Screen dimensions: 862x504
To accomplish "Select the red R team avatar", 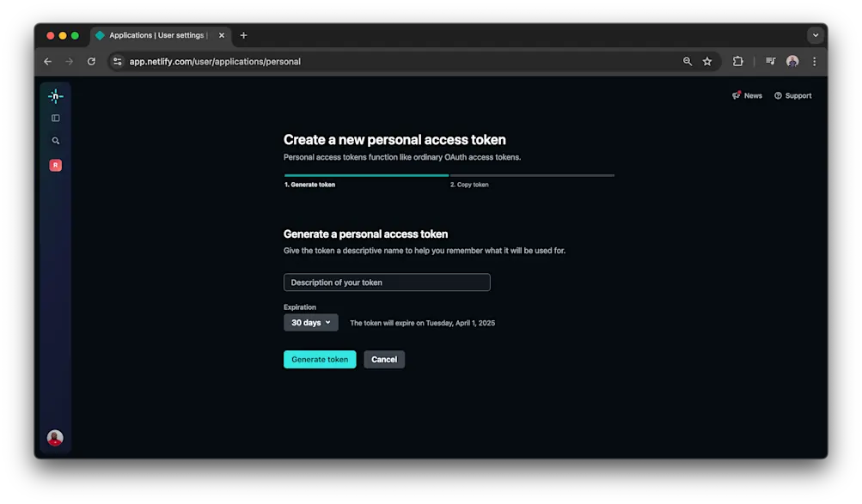I will pyautogui.click(x=55, y=164).
